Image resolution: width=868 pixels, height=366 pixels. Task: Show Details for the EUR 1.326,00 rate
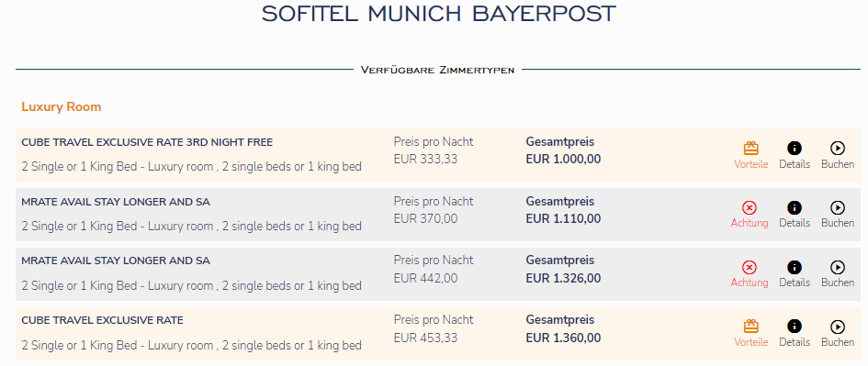795,268
